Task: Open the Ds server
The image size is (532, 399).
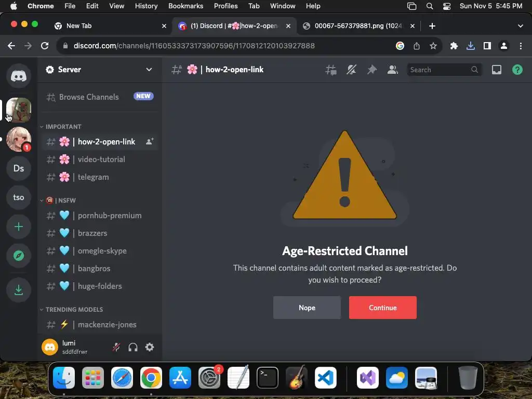Action: pos(19,168)
